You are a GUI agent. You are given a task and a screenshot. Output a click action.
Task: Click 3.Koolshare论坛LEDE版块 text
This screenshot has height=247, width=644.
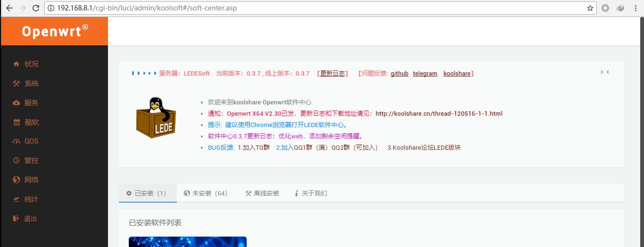click(424, 147)
